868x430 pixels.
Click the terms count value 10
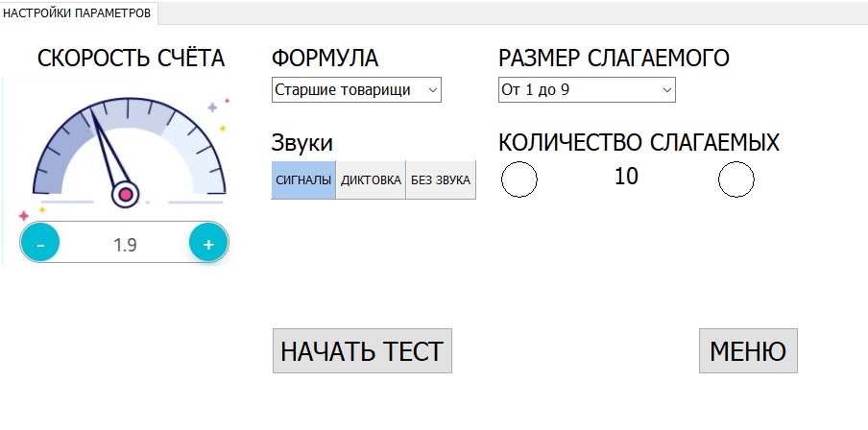click(x=626, y=177)
